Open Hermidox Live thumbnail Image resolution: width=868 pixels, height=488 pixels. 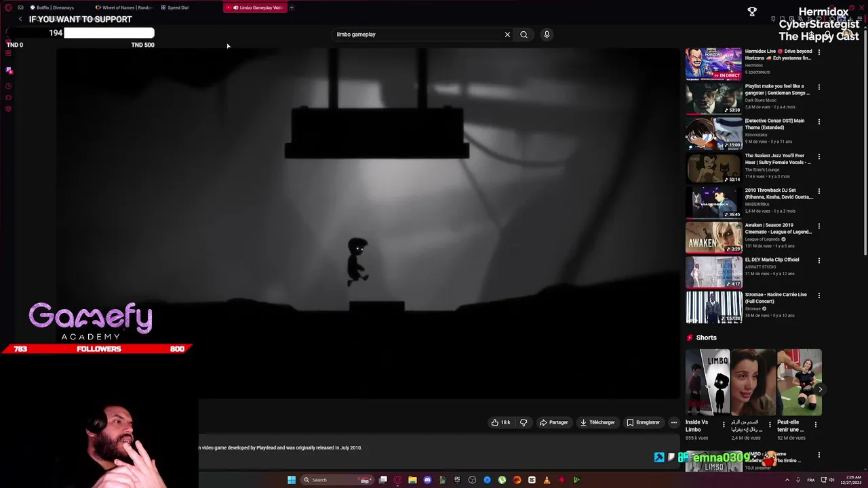(x=713, y=64)
